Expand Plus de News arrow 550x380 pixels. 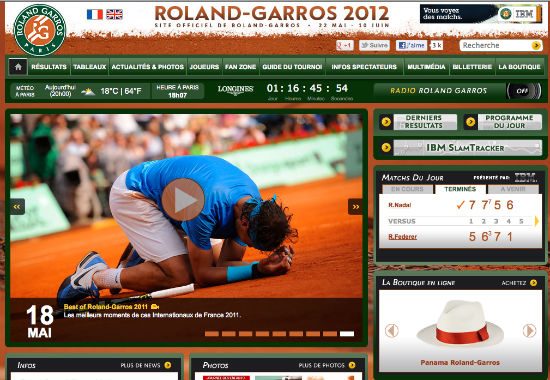[168, 365]
